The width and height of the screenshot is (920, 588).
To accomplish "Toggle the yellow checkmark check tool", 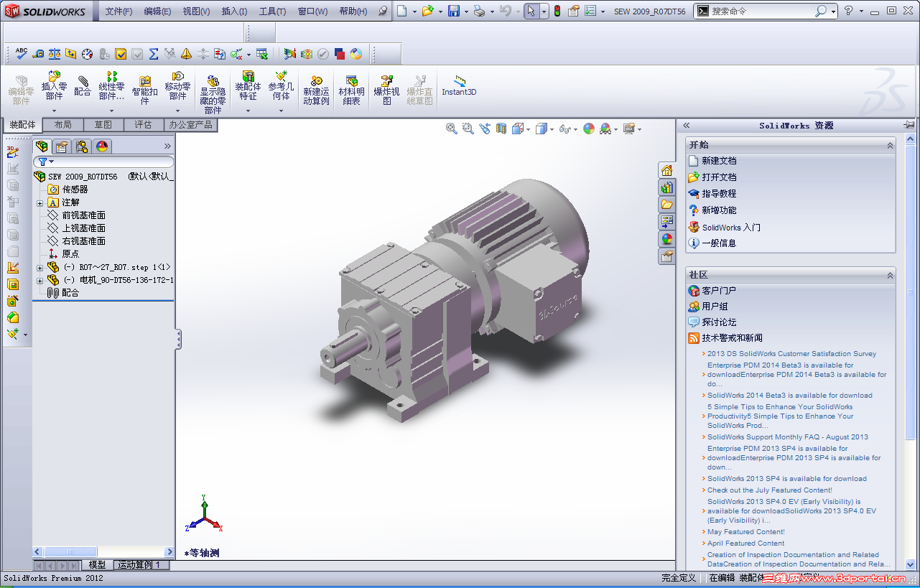I will point(121,53).
